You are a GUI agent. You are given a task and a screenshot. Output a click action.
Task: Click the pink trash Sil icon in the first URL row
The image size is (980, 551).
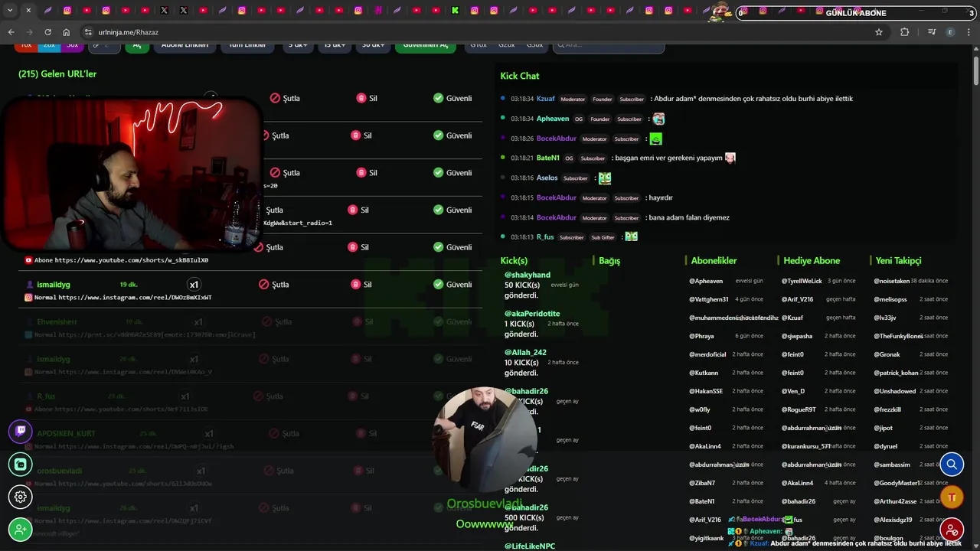pyautogui.click(x=361, y=98)
